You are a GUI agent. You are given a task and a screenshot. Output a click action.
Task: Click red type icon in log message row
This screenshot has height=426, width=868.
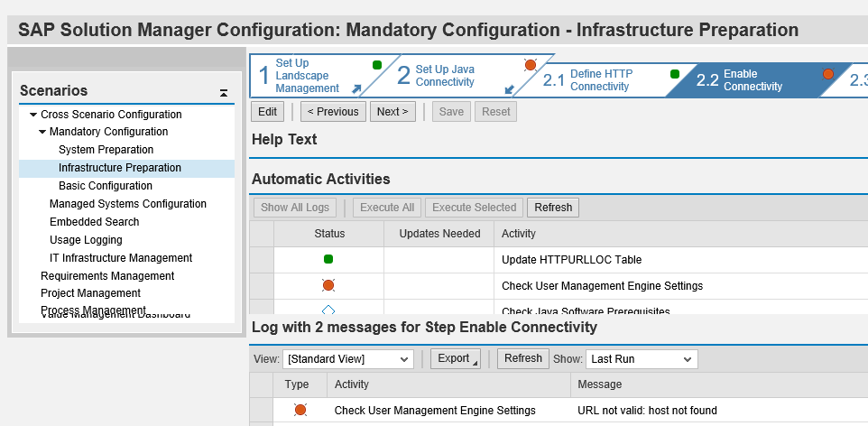tap(300, 410)
